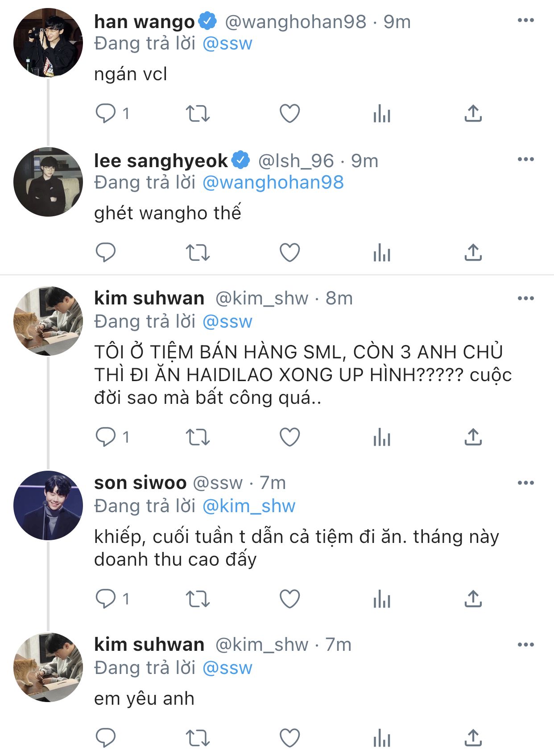The image size is (554, 756).
Task: Open more options on last kim suhwan tweet
Action: [526, 645]
